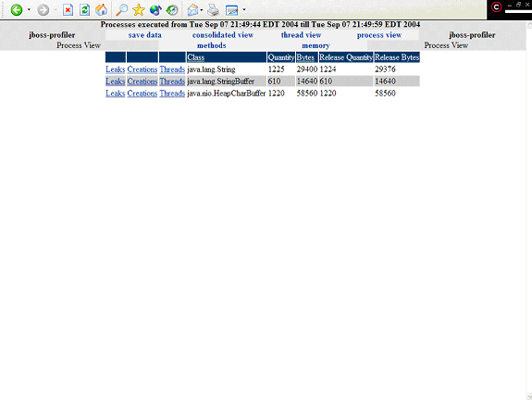Switch to the memory tab
Image resolution: width=532 pixels, height=400 pixels.
pyautogui.click(x=315, y=45)
